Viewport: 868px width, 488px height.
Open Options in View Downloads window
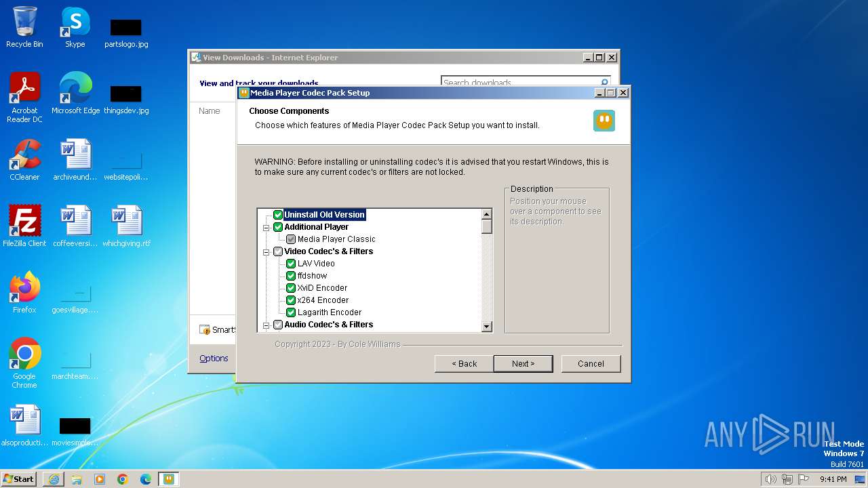[x=214, y=359]
